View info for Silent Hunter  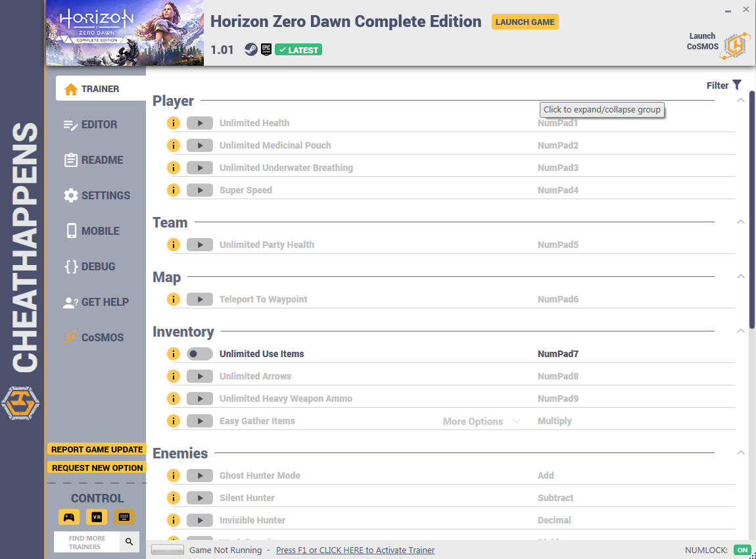coord(173,498)
